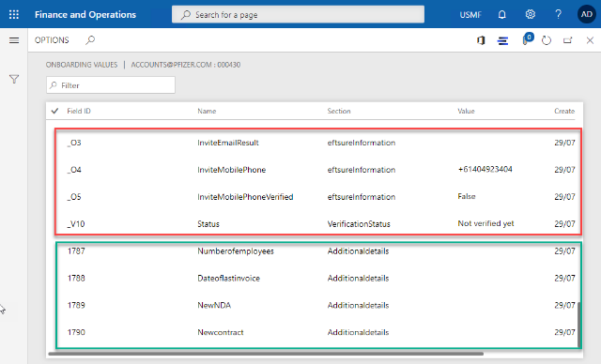The height and width of the screenshot is (364, 601).
Task: Click the ONBOARDING VALUES page caption
Action: [x=82, y=65]
